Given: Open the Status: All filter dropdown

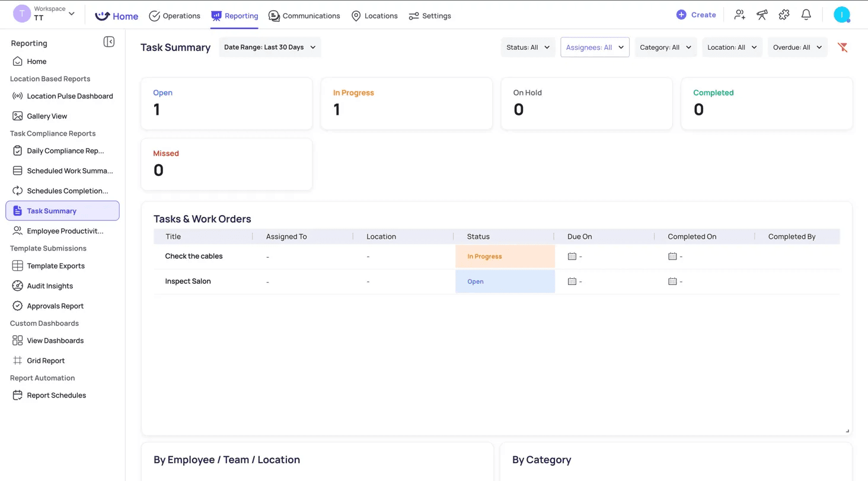Looking at the screenshot, I should (x=528, y=47).
